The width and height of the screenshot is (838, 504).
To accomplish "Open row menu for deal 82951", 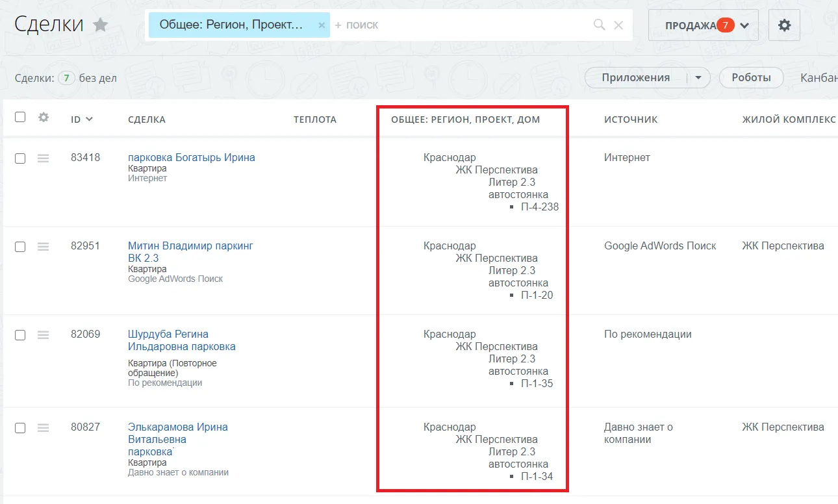I will pos(44,246).
